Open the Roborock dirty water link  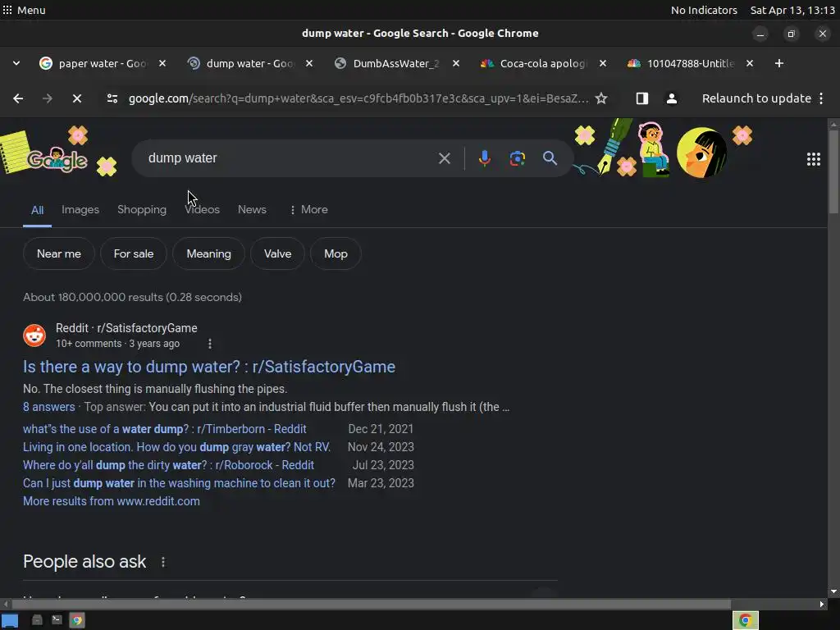[168, 466]
